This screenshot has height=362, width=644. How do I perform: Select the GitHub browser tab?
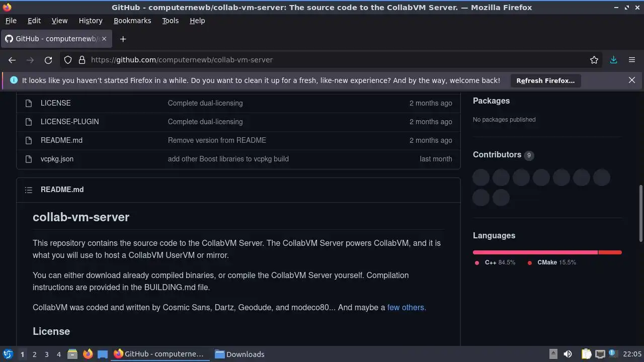point(56,39)
